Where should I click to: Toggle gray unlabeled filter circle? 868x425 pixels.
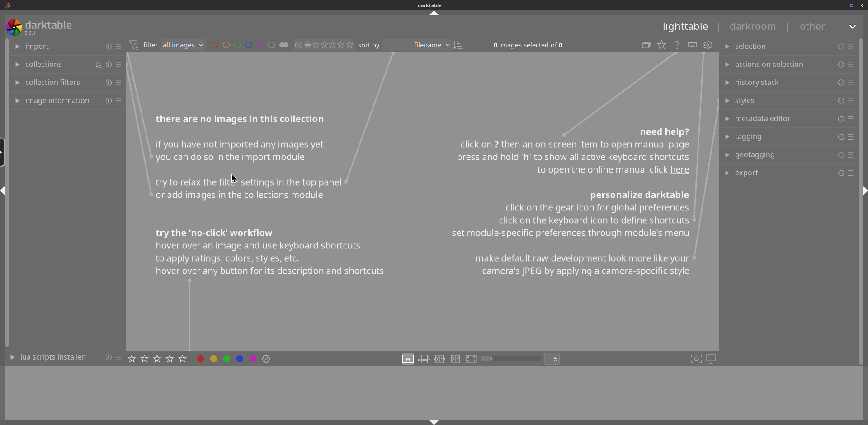(272, 45)
